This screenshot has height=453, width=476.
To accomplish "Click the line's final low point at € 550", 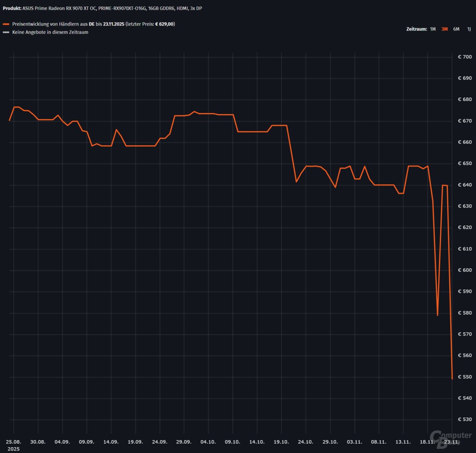I will [x=452, y=378].
